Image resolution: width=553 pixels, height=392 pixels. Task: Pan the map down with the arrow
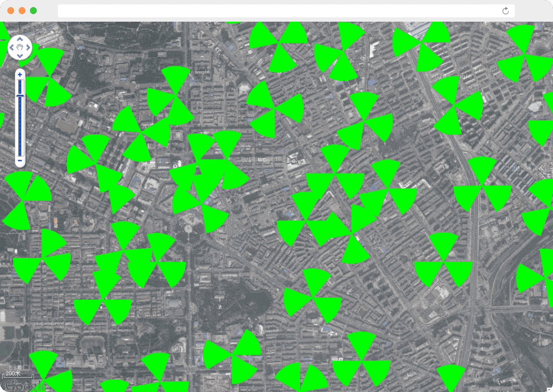point(20,56)
